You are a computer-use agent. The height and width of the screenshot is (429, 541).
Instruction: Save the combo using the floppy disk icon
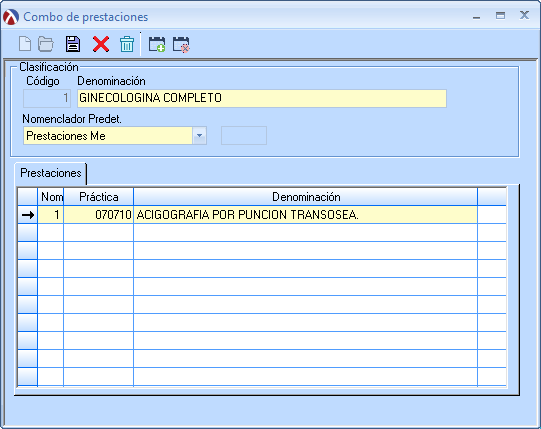[73, 44]
